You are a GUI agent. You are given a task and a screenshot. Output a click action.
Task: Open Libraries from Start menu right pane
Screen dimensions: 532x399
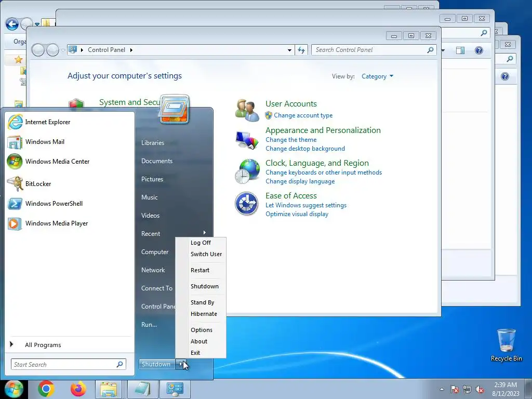pyautogui.click(x=153, y=143)
